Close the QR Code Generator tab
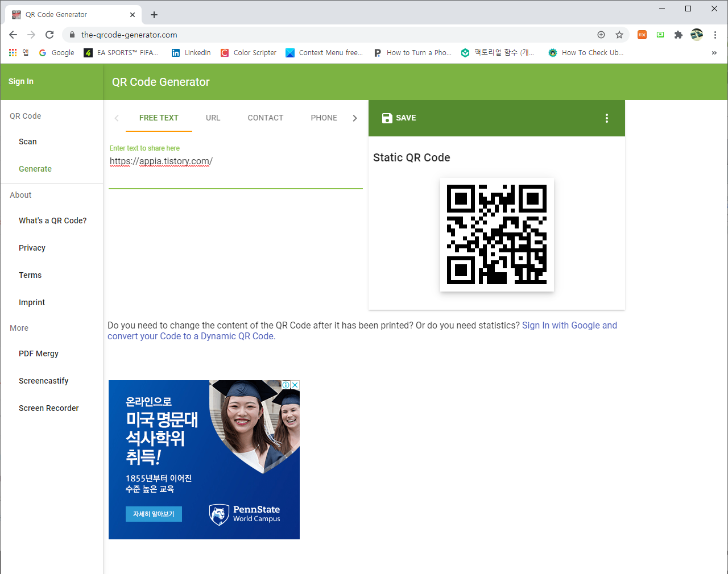This screenshot has width=728, height=574. (x=133, y=15)
